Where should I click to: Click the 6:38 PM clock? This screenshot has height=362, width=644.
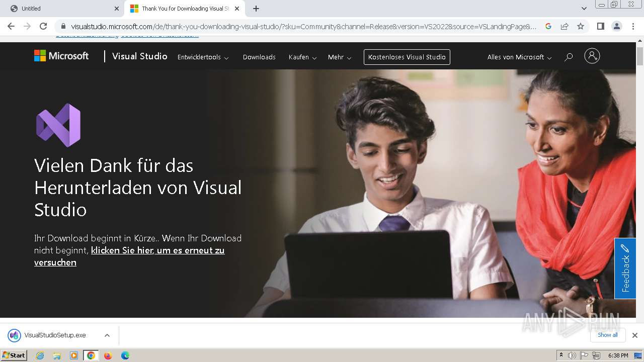(618, 355)
